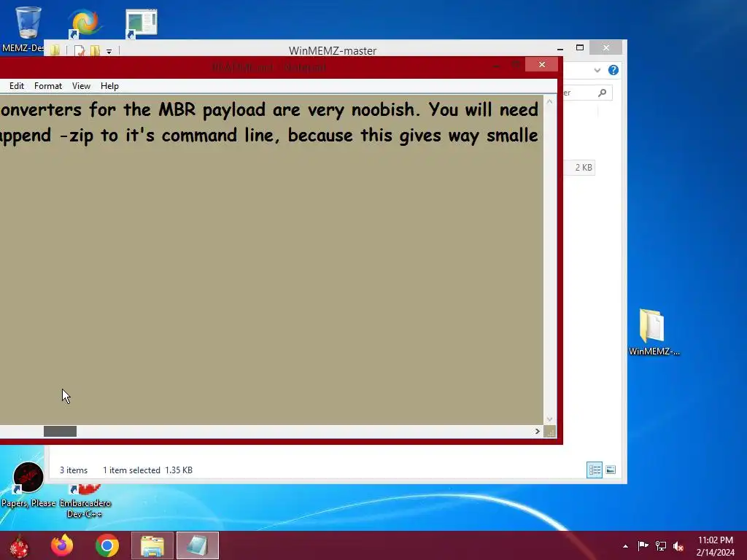747x560 pixels.
Task: Click the '3 items' status bar text
Action: [x=74, y=470]
